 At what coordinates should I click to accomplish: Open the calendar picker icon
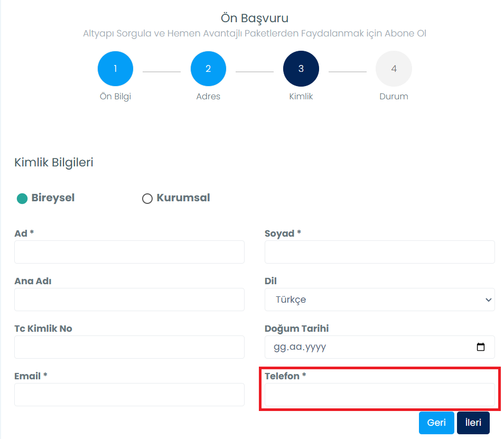coord(481,347)
